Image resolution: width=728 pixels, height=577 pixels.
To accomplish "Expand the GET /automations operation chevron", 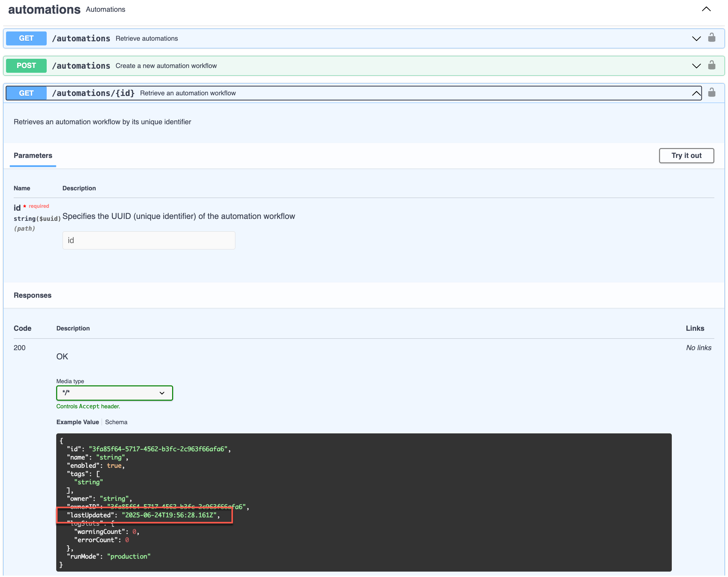I will [x=696, y=38].
